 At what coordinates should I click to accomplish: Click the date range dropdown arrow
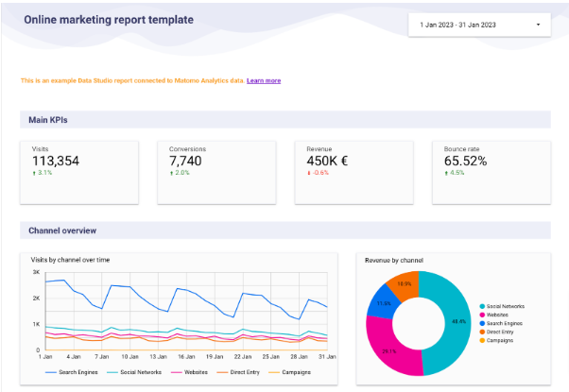pyautogui.click(x=538, y=25)
